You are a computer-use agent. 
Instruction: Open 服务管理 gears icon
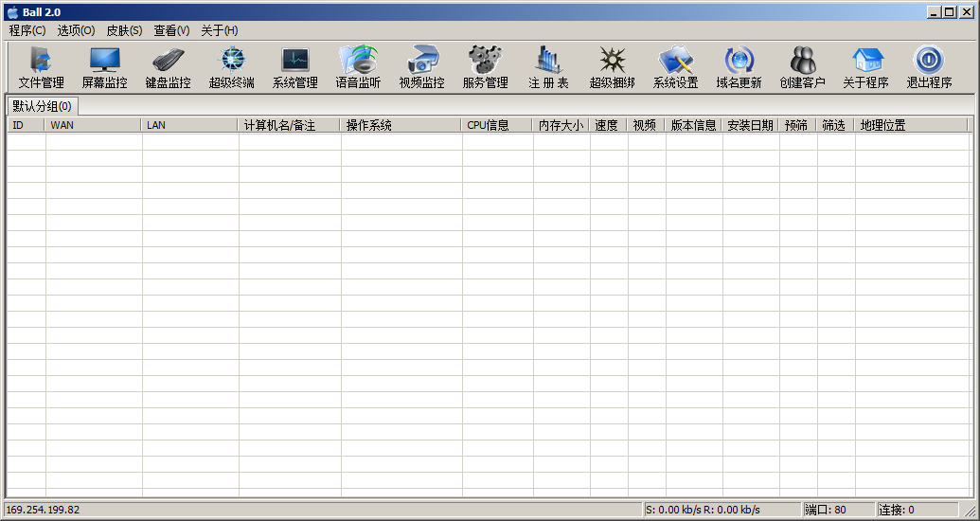point(485,67)
